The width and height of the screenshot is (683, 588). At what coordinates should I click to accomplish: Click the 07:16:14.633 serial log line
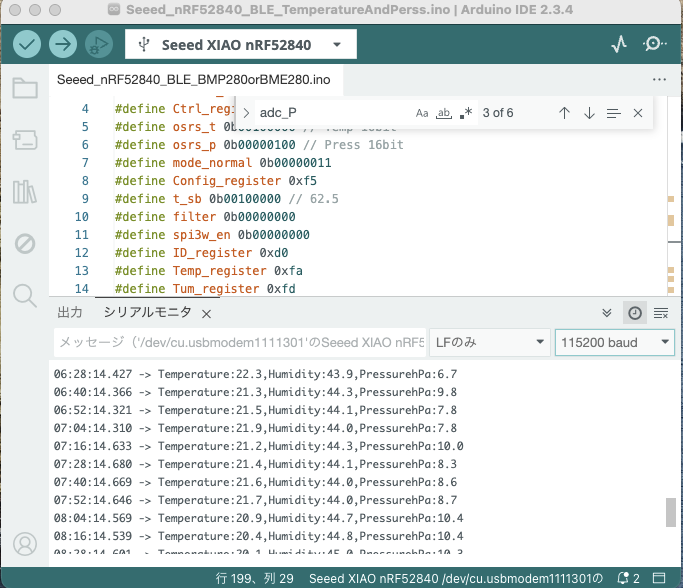(x=258, y=446)
